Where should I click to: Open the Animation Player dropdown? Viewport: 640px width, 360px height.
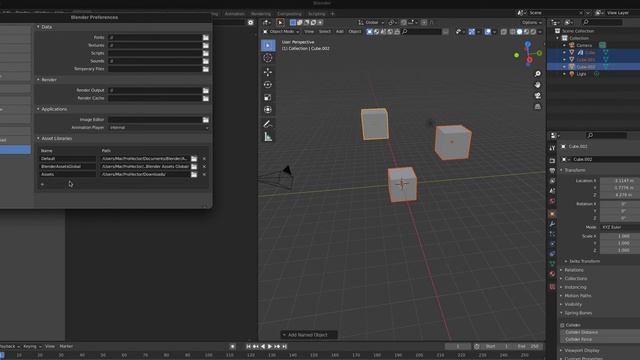pyautogui.click(x=159, y=128)
